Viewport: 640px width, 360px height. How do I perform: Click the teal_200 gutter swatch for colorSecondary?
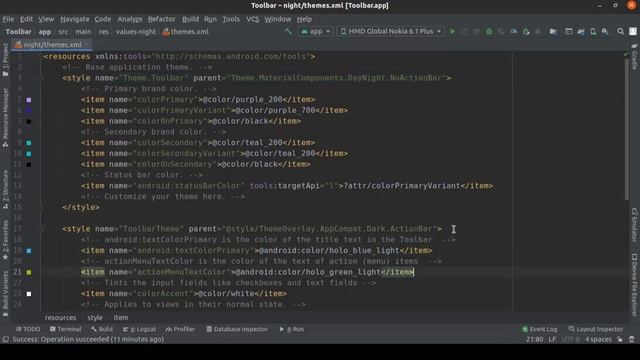pos(29,143)
